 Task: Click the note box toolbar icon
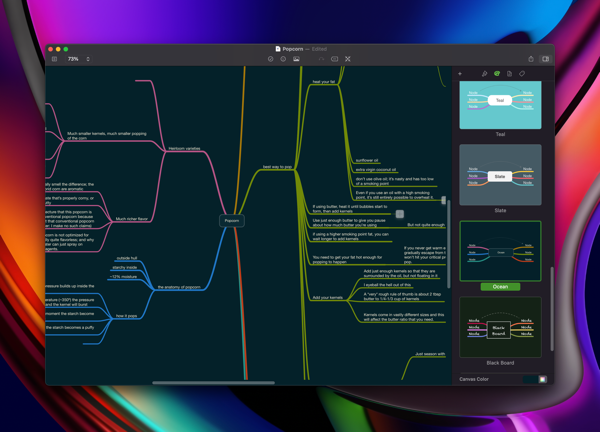334,59
